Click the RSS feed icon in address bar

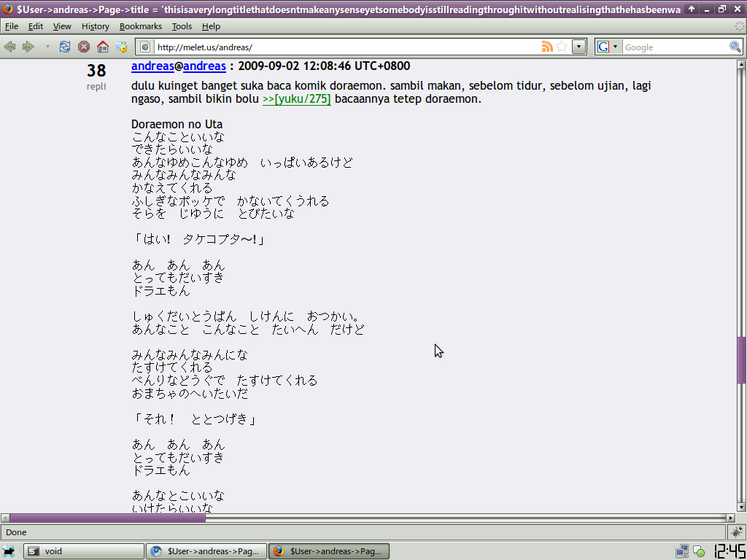[x=547, y=47]
